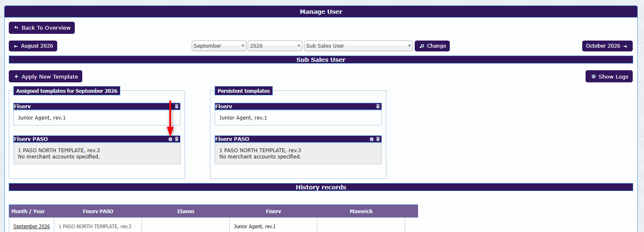The image size is (644, 232).
Task: Go back to overview
Action: point(42,28)
